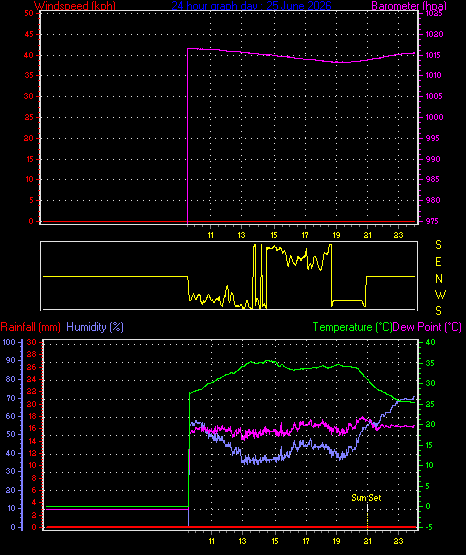
Task: Click the W wind direction label
Action: tap(440, 294)
